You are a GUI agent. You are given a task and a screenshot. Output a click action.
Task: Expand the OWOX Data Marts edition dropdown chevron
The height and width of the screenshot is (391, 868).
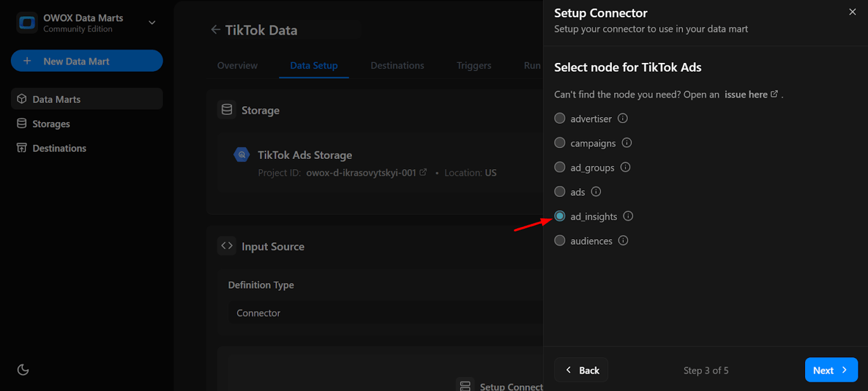(152, 23)
